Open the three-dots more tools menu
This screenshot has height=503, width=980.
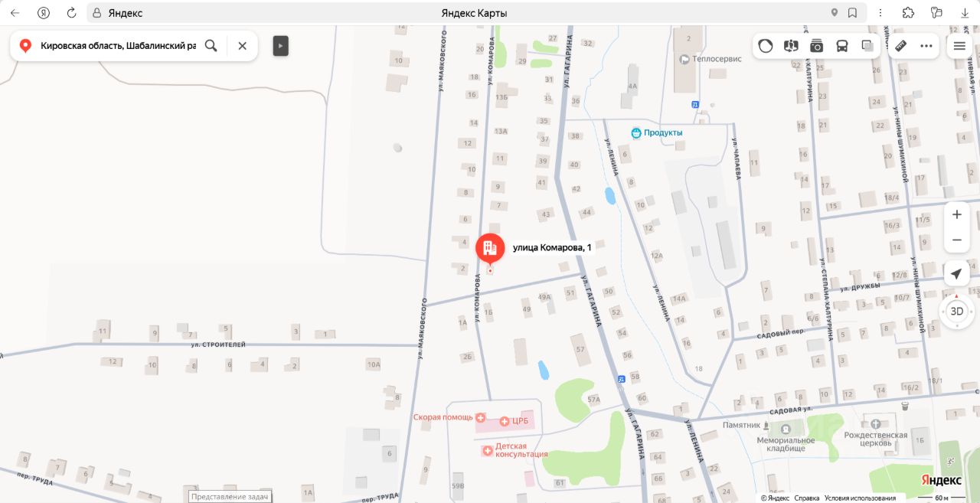pyautogui.click(x=926, y=46)
